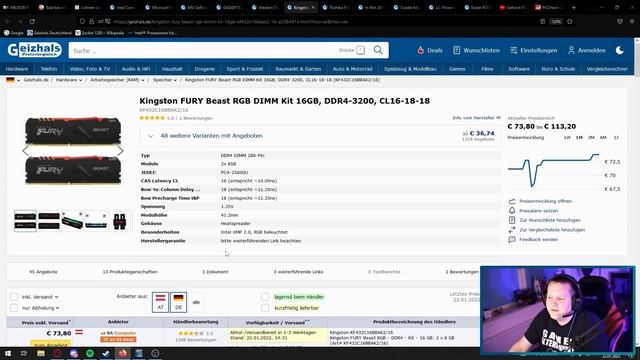Click the search magnifier icon
This screenshot has height=360, width=640.
[378, 50]
